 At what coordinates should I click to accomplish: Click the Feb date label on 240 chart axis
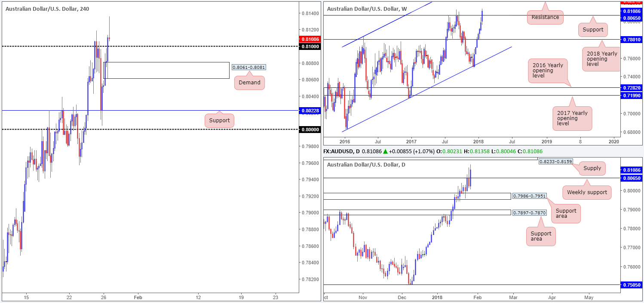click(x=138, y=297)
